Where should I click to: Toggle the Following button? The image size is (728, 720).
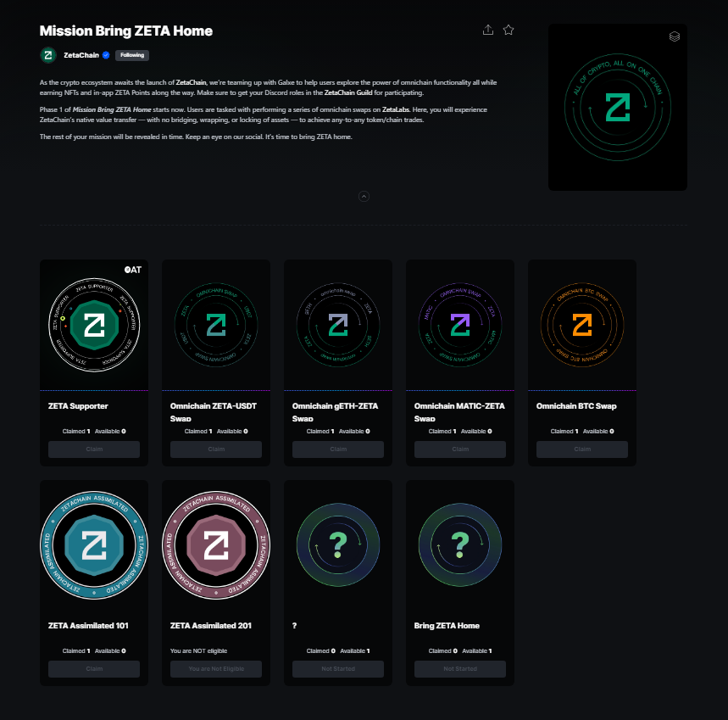[132, 55]
